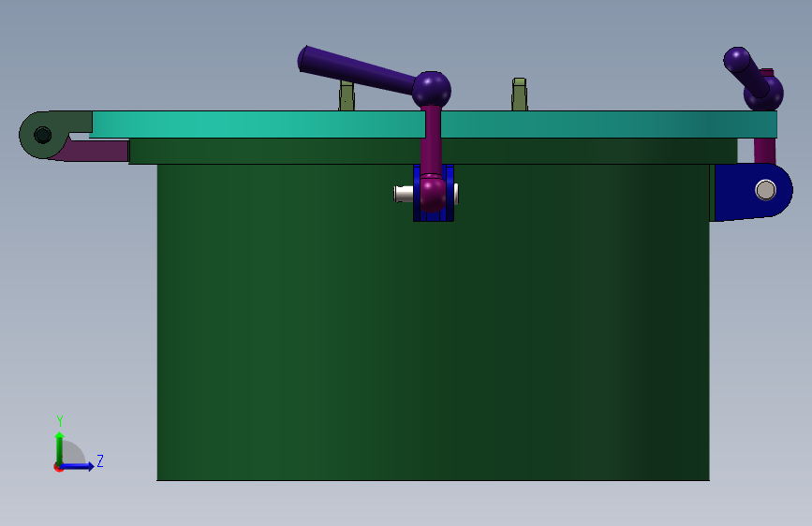Click the blue Z axis of the triad
Image resolution: width=812 pixels, height=526 pixels.
(x=78, y=466)
